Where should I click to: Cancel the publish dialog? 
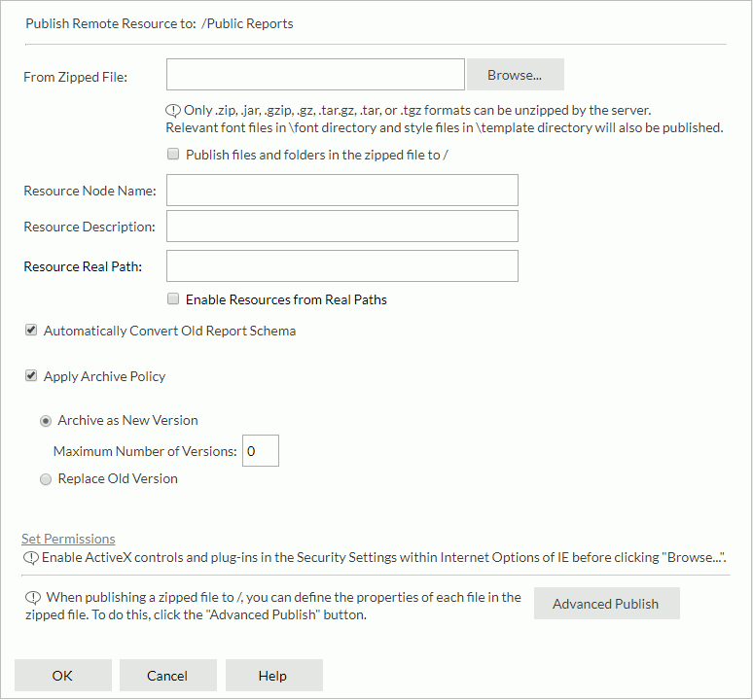coord(167,676)
